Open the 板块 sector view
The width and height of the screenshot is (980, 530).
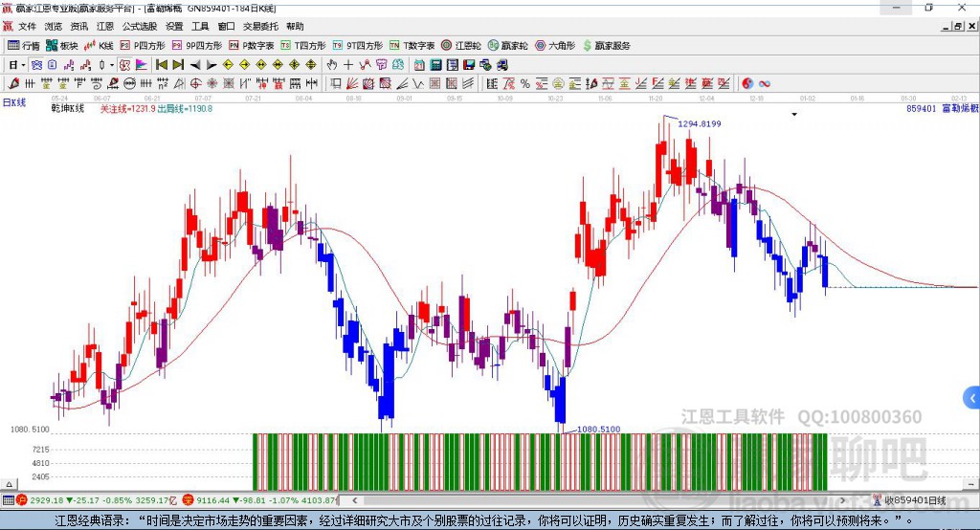62,46
